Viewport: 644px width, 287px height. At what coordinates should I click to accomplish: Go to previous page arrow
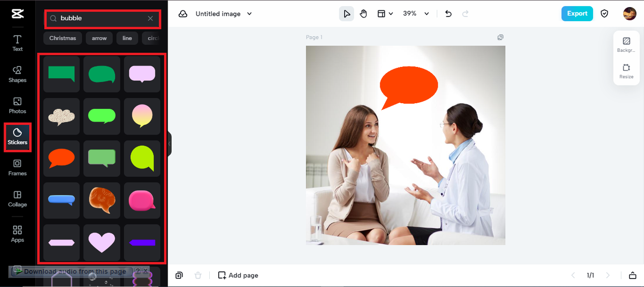(x=573, y=275)
